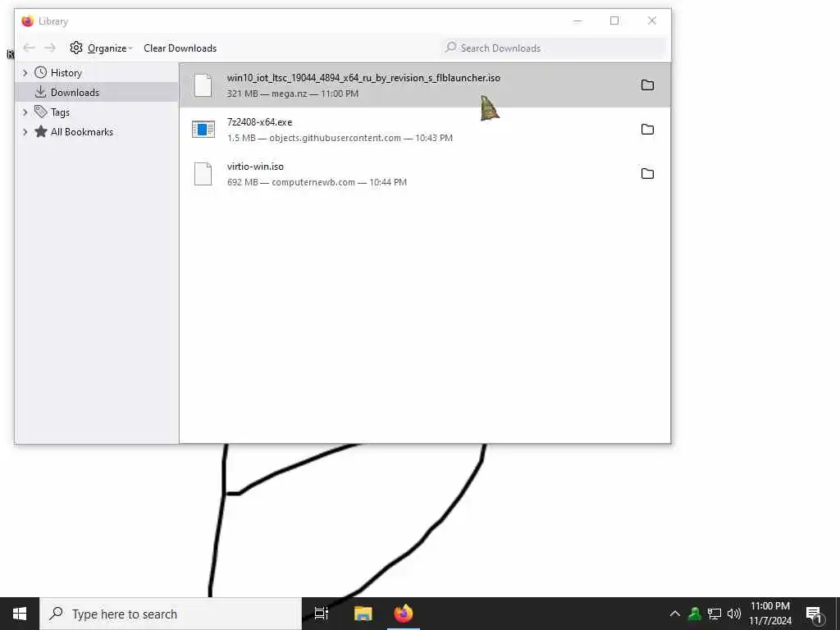This screenshot has width=840, height=630.
Task: Select the virtio-win.iso download name
Action: 256,166
